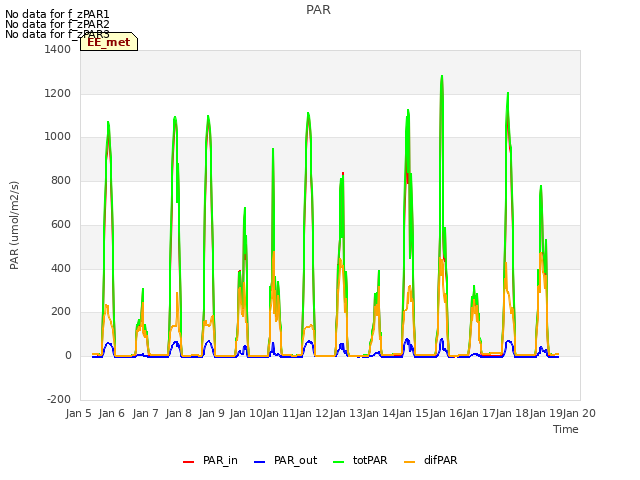Click the y-axis label PAR (umol/m2/s)
Screen dimensions: 640x480
[x=14, y=225]
